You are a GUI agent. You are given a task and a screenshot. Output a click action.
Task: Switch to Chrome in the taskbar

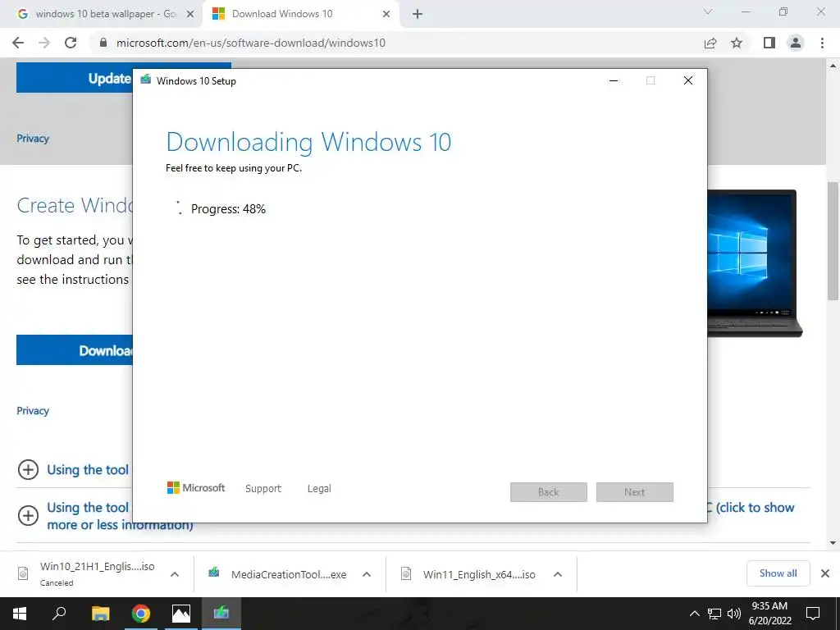click(x=141, y=614)
